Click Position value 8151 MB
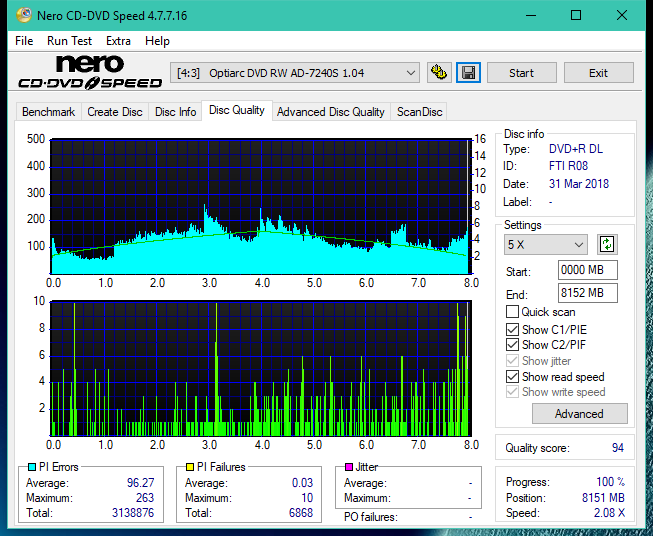This screenshot has height=536, width=653. pos(603,498)
